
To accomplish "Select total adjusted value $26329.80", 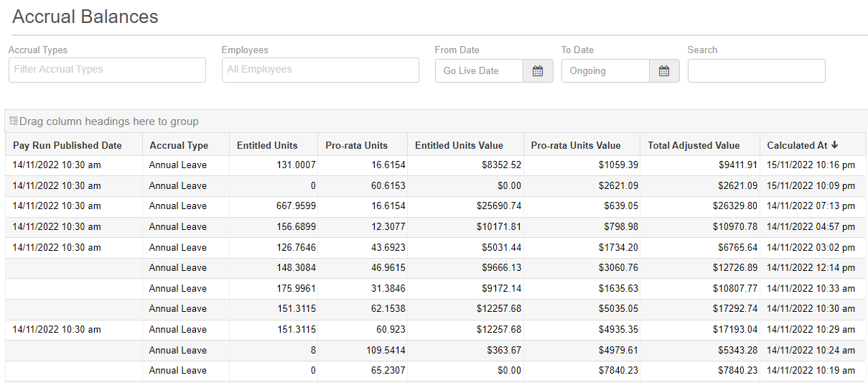I will pyautogui.click(x=735, y=206).
